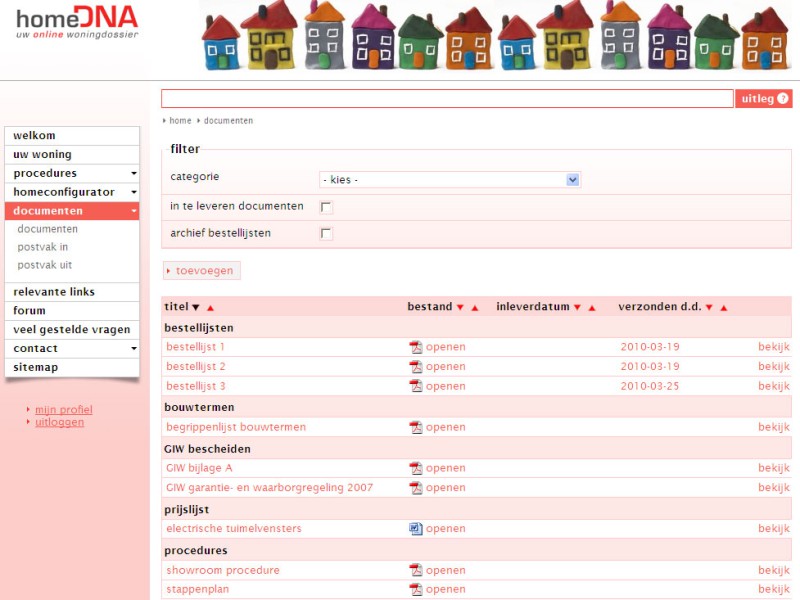This screenshot has height=600, width=800.
Task: Open 'relevante links' menu item
Action: pos(72,292)
